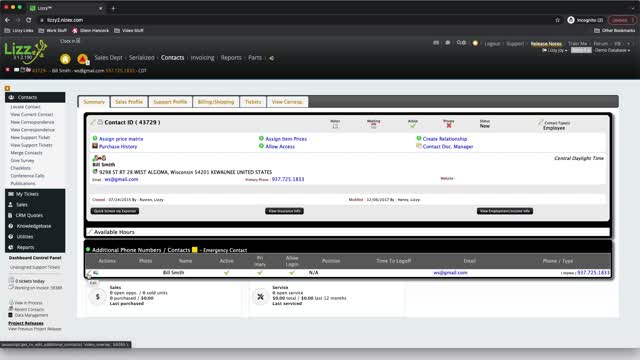Click the search and settings icon in top toolbar

461,42
